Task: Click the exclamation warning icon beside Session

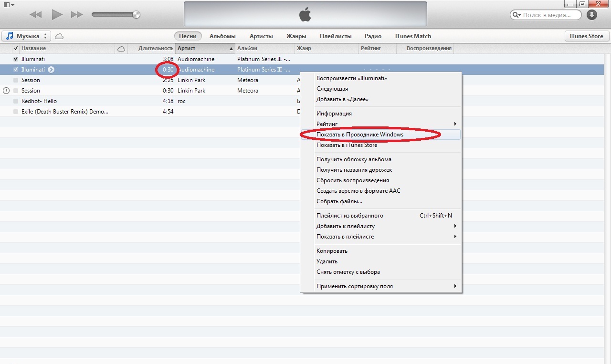Action: (6, 91)
